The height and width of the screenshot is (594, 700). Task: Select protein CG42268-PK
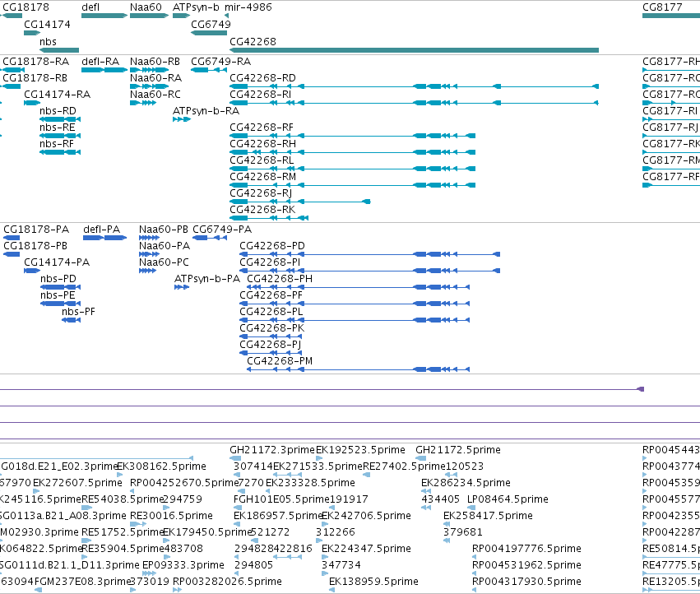pyautogui.click(x=271, y=336)
